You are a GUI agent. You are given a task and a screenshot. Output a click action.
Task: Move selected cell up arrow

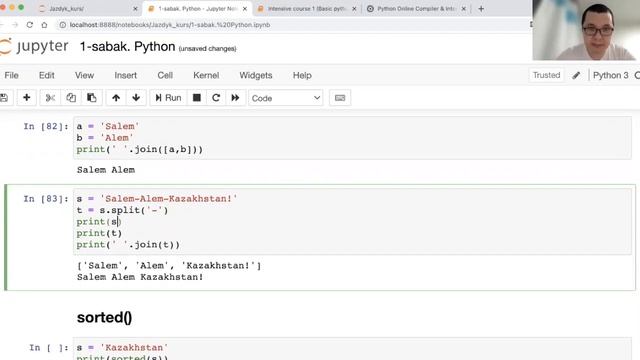coord(116,98)
